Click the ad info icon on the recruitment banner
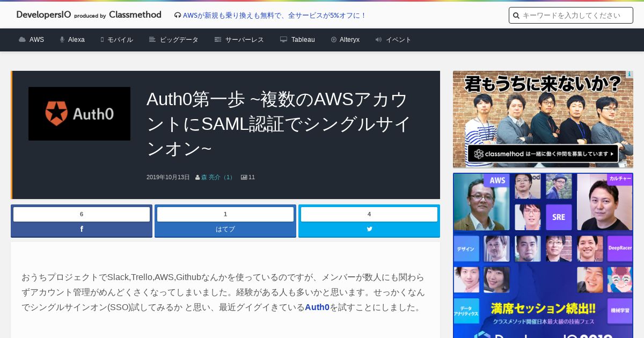Screen dimensions: 644x338 630,75
